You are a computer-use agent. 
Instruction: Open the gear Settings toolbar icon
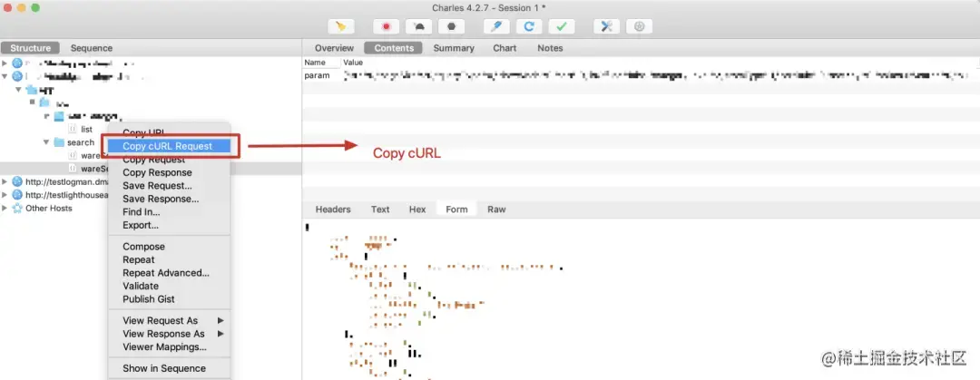pos(639,26)
